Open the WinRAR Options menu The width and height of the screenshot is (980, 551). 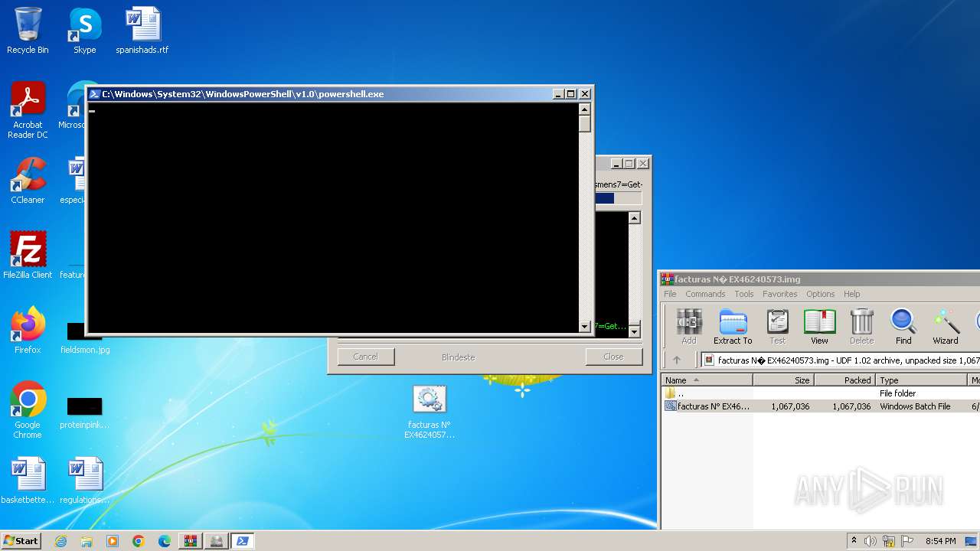coord(820,294)
